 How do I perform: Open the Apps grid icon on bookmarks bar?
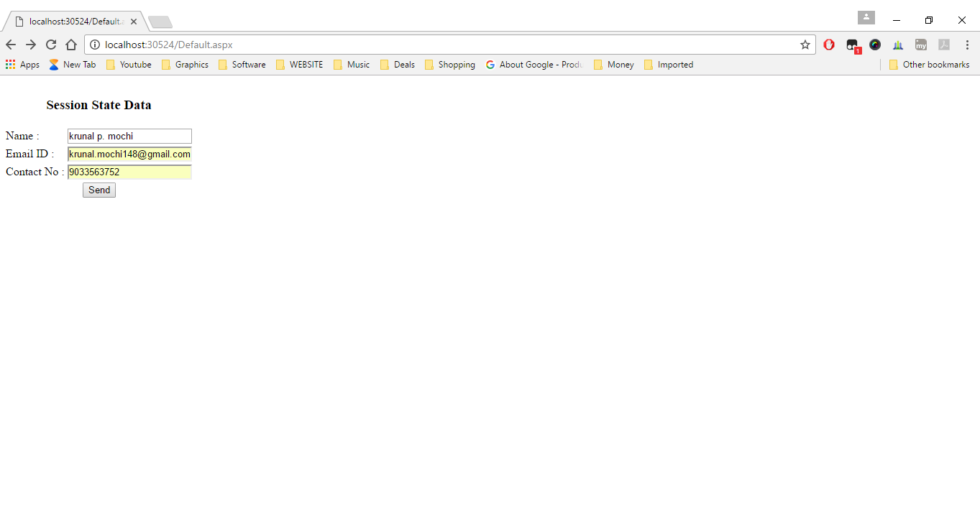10,65
